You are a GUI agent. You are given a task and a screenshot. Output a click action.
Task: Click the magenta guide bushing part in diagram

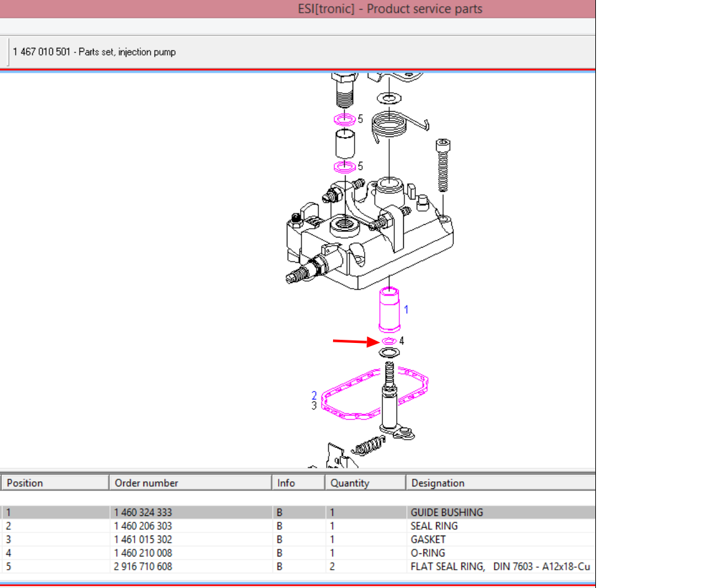coord(388,310)
